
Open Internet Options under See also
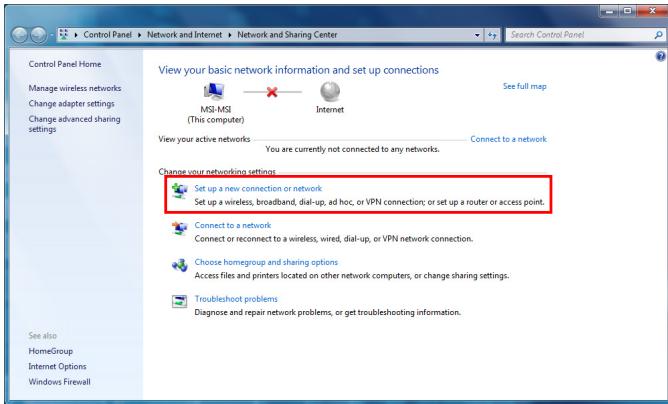click(57, 366)
